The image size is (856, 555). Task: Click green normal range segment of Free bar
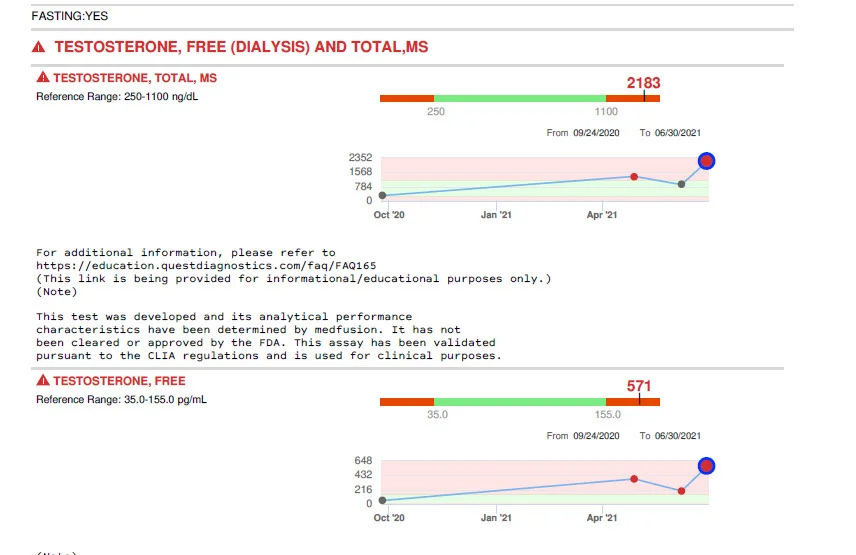coord(519,402)
